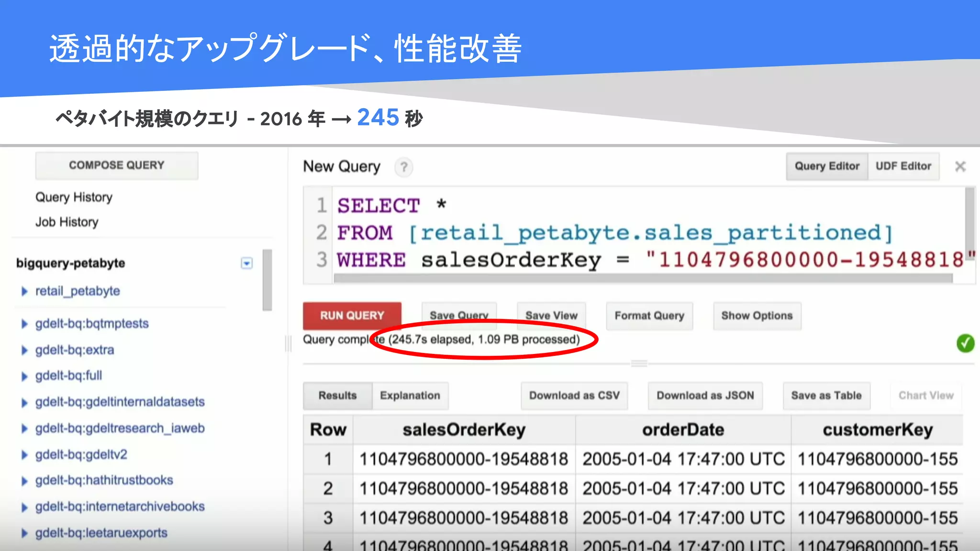Click the gdelt-bq:hathitrustbooks name
Viewport: 980px width, 551px height.
[x=104, y=480]
